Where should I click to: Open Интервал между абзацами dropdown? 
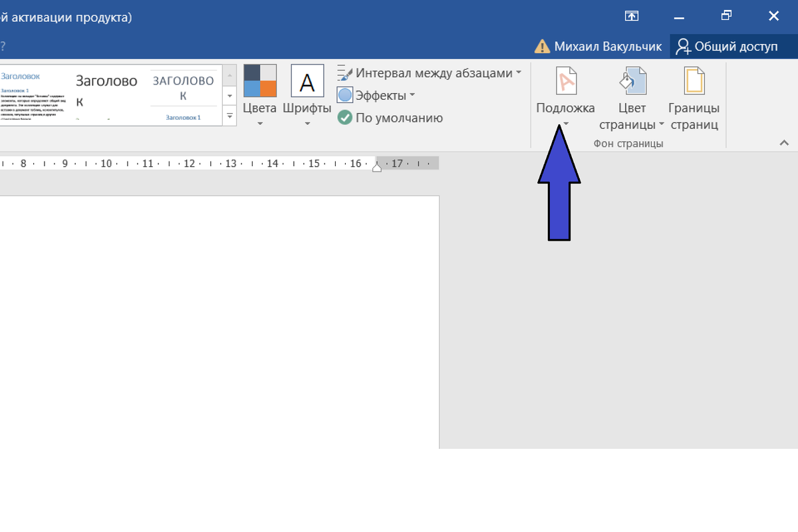pyautogui.click(x=429, y=73)
